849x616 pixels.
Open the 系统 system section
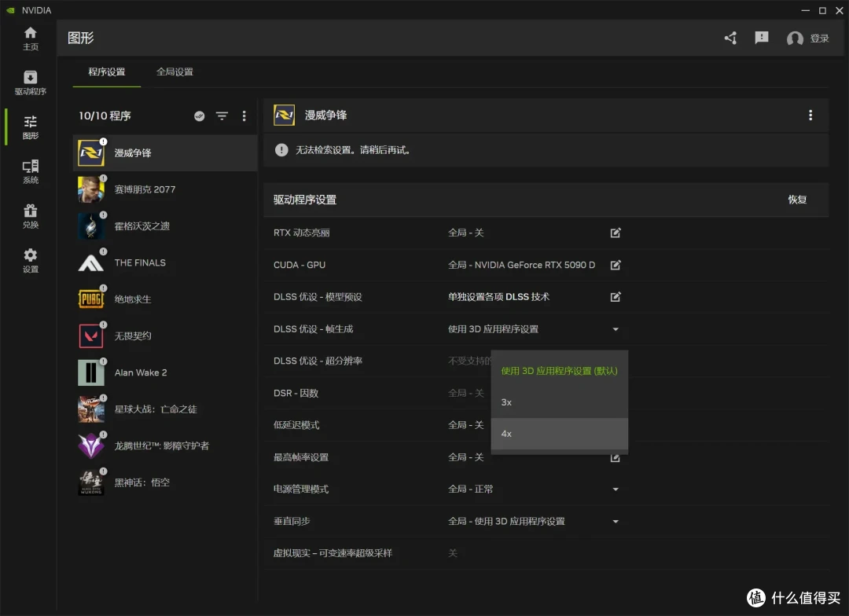pyautogui.click(x=31, y=171)
